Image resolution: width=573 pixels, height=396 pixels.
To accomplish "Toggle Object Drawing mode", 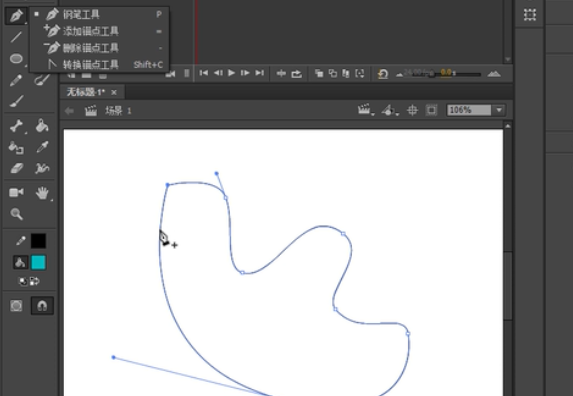I will (x=16, y=305).
